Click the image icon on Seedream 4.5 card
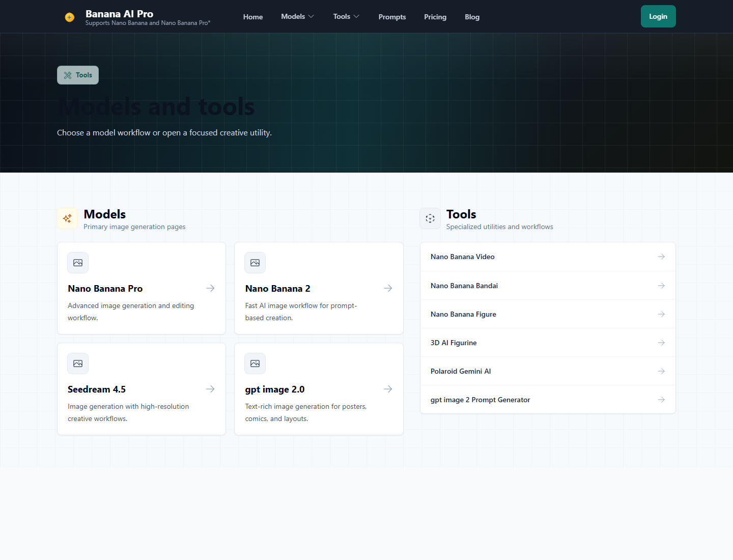This screenshot has height=560, width=733. tap(78, 363)
